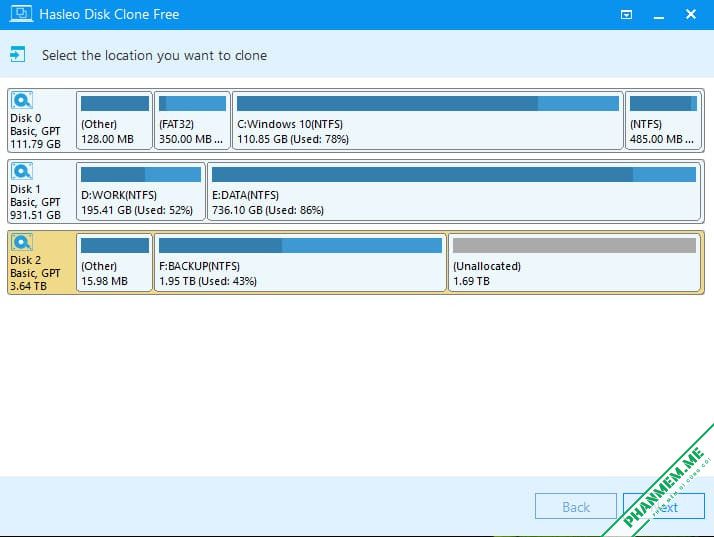Select the E:DATA NTFS partition

(x=454, y=191)
